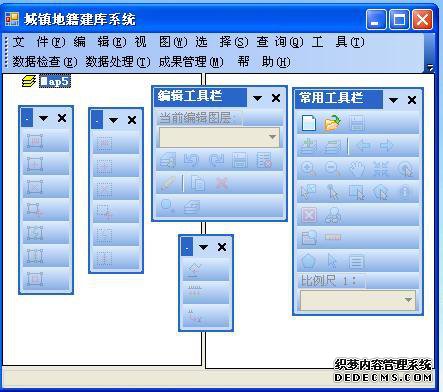Click the New document icon in 常用工具栏
The width and height of the screenshot is (443, 392).
[309, 123]
